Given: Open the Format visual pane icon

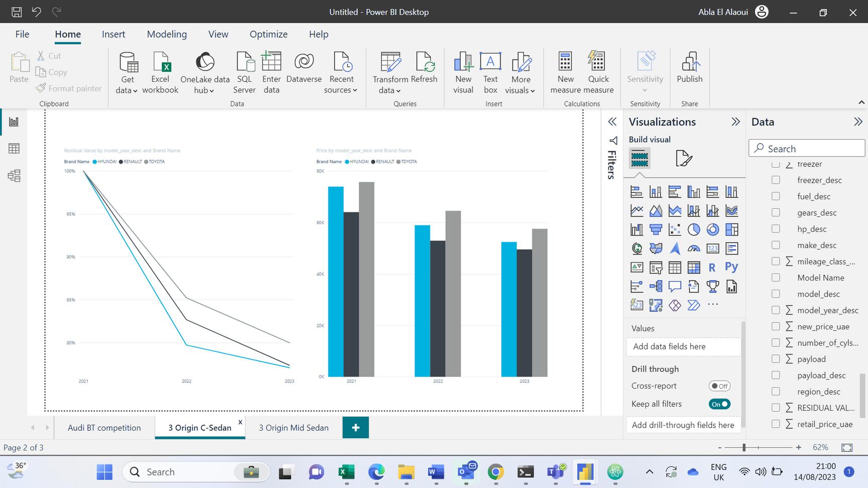Looking at the screenshot, I should pos(684,159).
